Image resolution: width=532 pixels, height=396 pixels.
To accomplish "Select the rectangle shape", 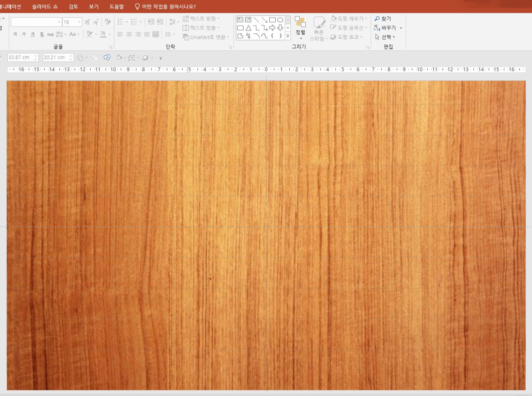I will 272,20.
